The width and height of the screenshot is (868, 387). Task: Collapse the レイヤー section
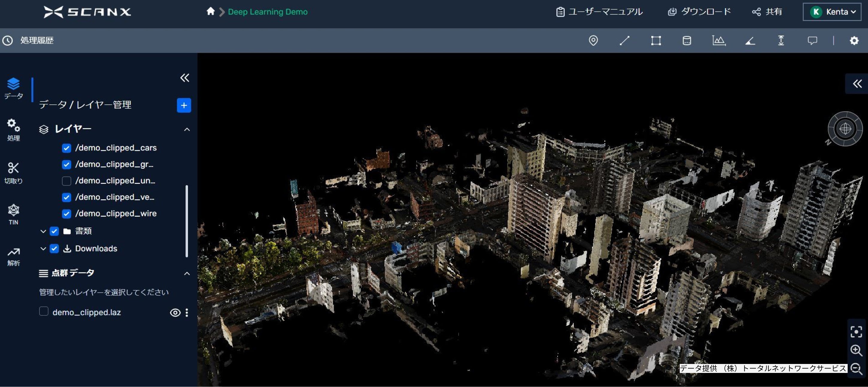pyautogui.click(x=187, y=129)
